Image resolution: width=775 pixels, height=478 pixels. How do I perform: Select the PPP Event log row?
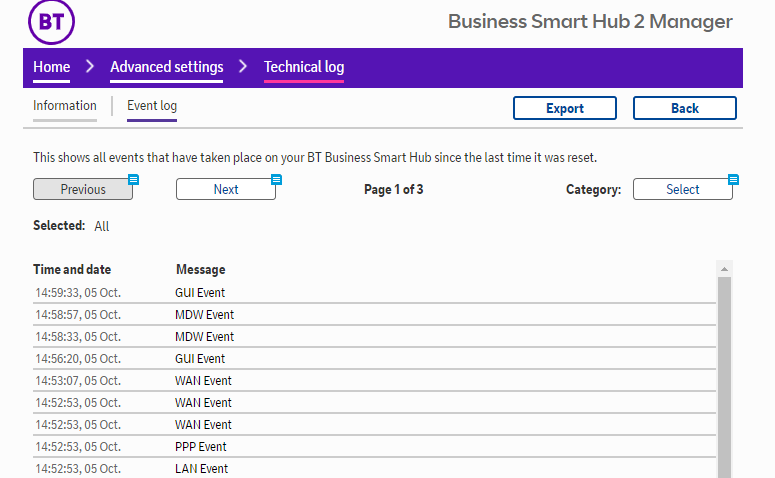200,447
